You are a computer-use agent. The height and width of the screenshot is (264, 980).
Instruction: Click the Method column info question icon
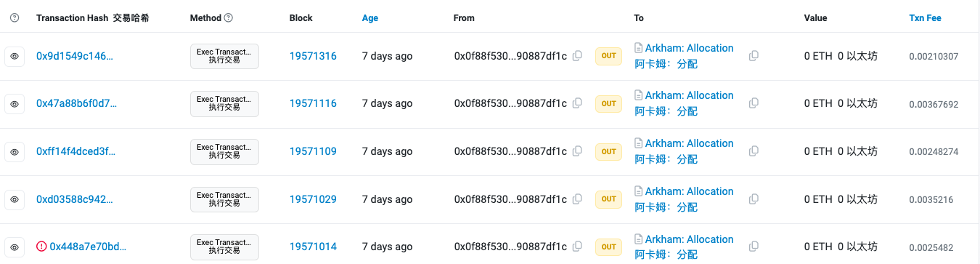(229, 17)
